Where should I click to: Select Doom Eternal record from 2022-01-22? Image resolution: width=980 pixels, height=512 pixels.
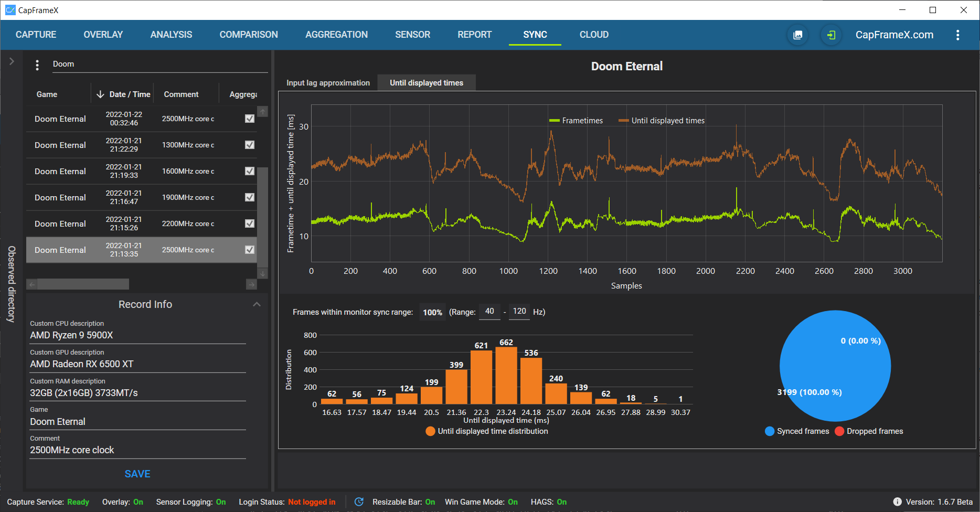[142, 119]
